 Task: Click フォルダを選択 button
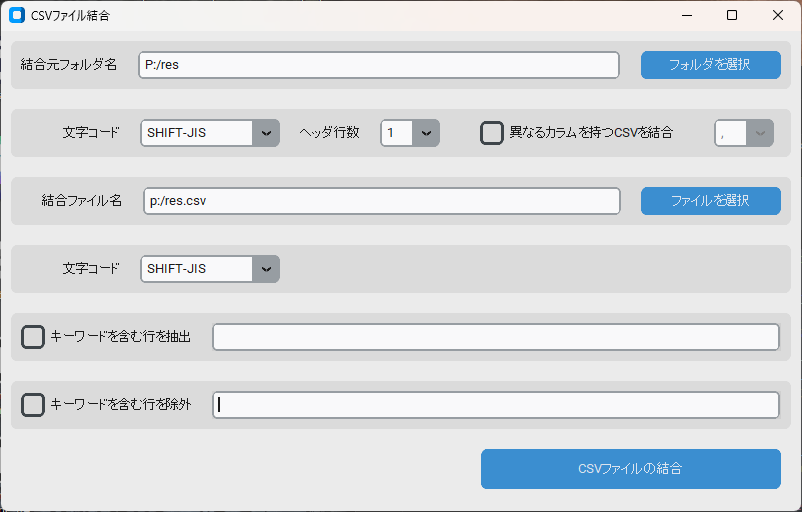pos(710,65)
